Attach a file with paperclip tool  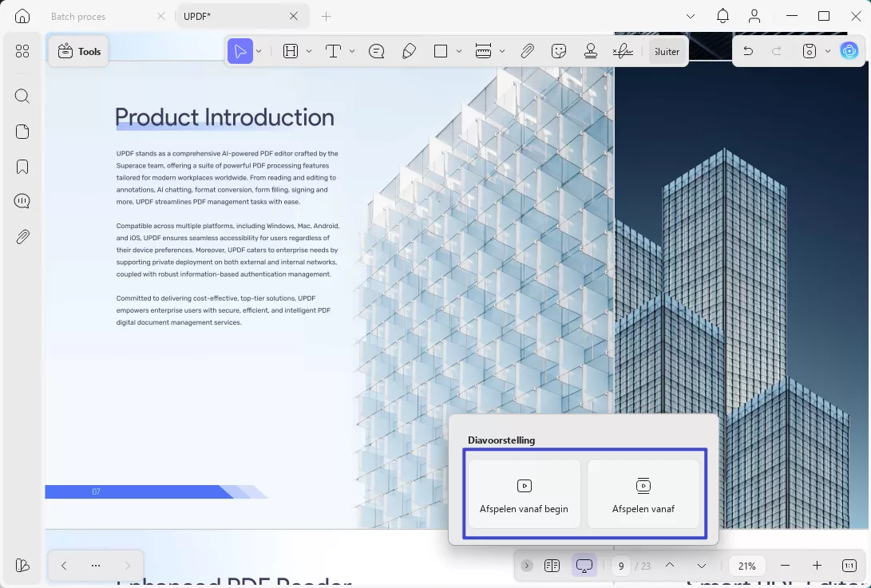click(527, 51)
